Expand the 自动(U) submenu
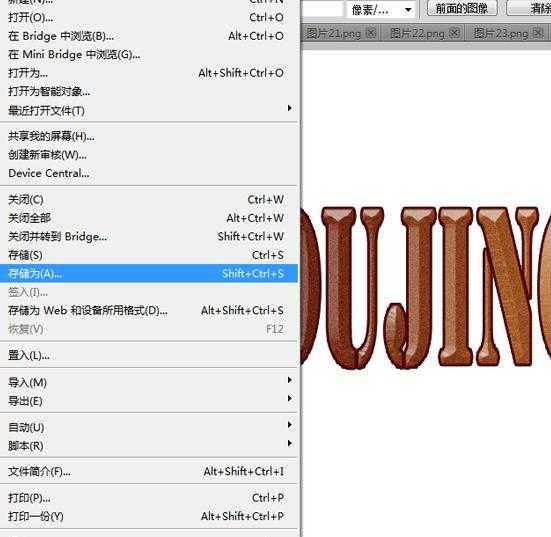The height and width of the screenshot is (537, 551). [149, 427]
